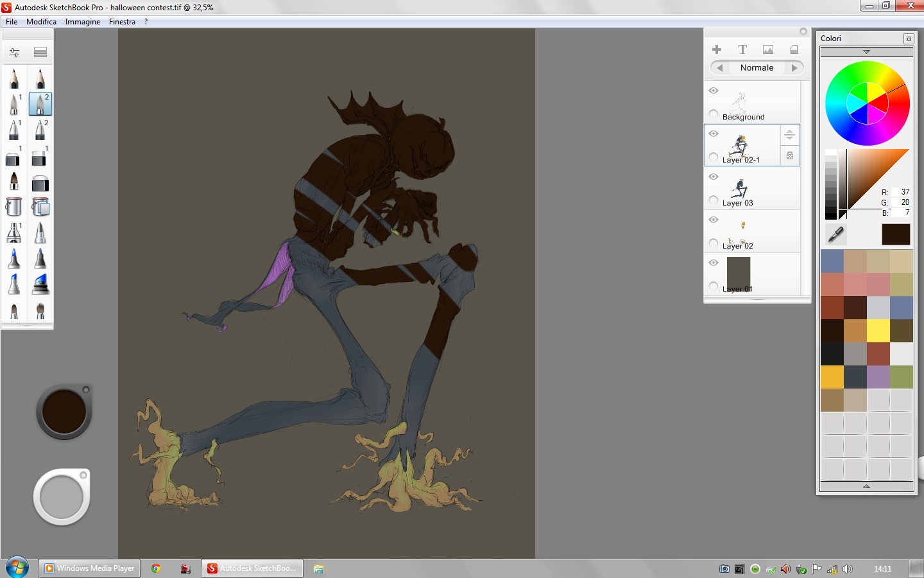Select the Background layer thumbnail

pos(740,101)
